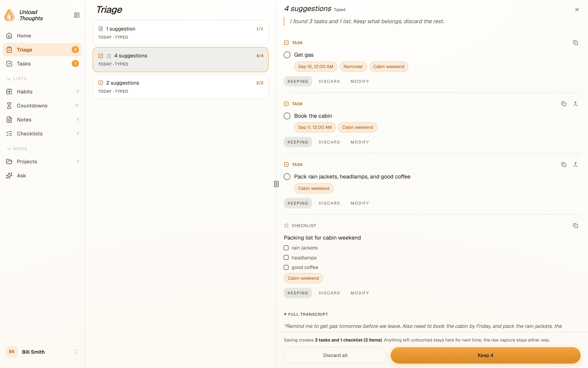Viewport: 588px width, 368px height.
Task: Open Checklists in the sidebar
Action: [x=42, y=134]
